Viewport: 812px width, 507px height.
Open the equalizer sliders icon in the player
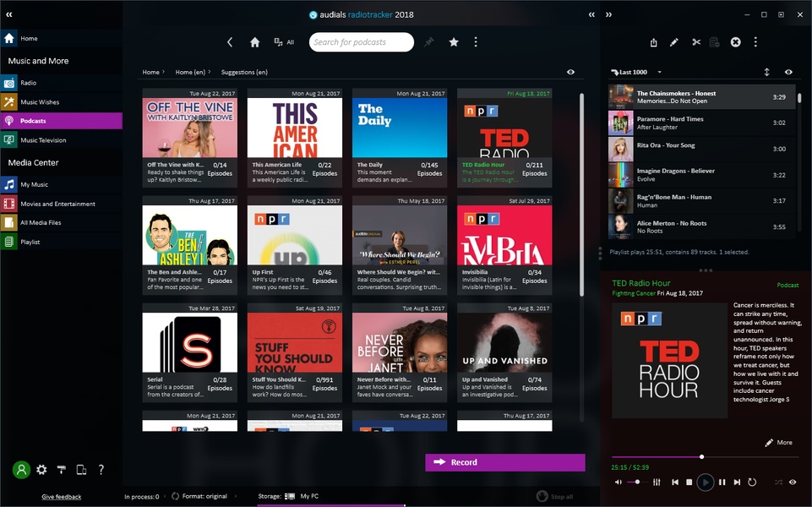pos(657,482)
